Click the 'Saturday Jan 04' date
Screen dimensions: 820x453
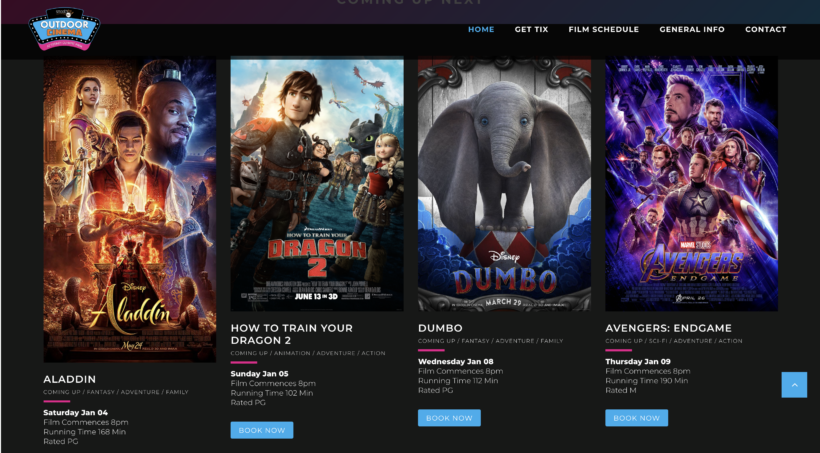pyautogui.click(x=75, y=413)
